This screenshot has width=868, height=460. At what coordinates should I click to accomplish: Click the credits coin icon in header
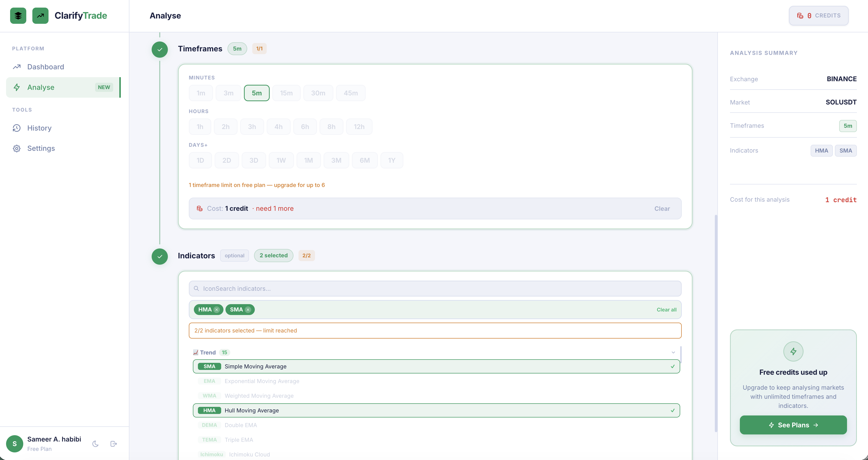(800, 15)
